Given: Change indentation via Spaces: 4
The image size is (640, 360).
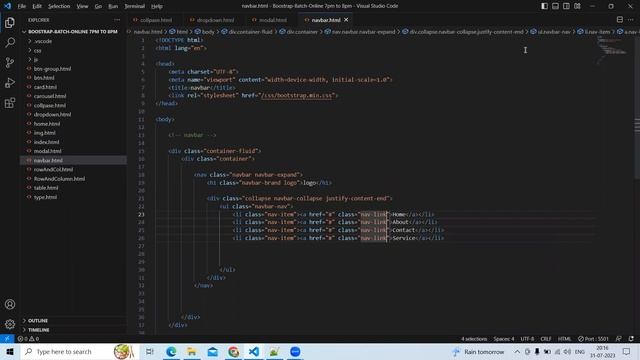Looking at the screenshot, I should click(x=504, y=339).
